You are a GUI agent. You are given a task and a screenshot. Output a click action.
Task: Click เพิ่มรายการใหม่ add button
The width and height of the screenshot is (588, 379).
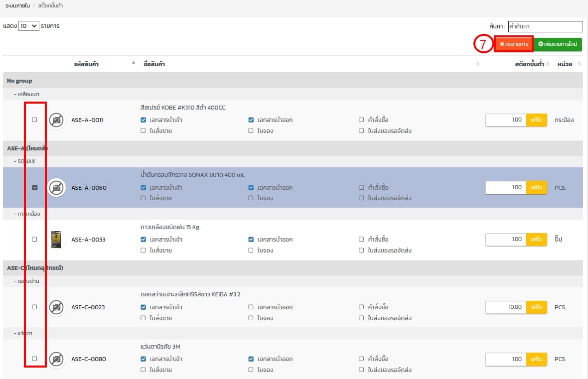pos(558,44)
